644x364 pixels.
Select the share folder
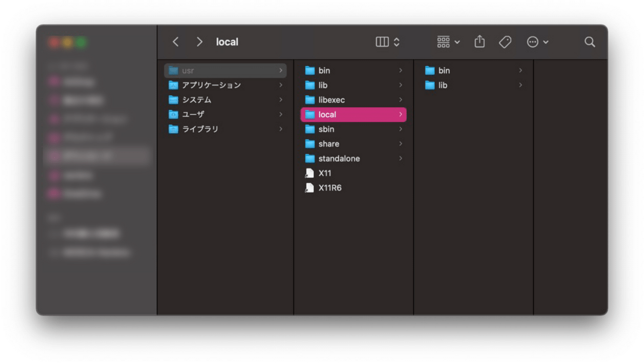pos(353,143)
